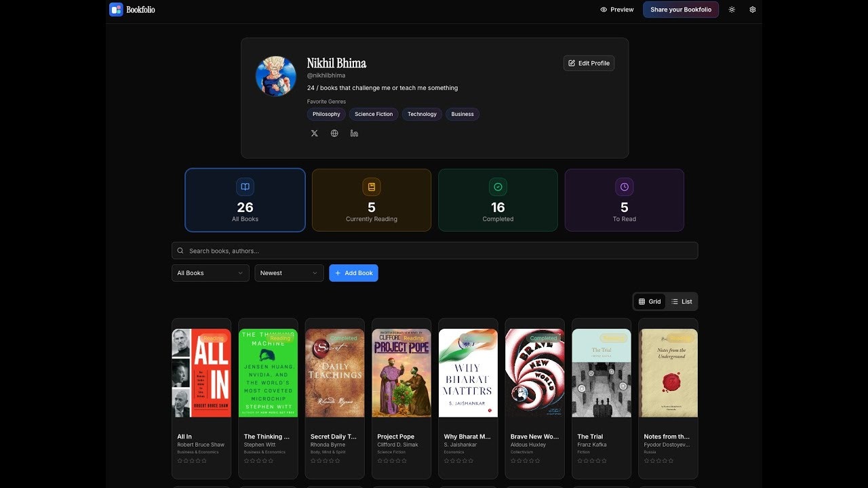Open the LinkedIn profile icon
Image resolution: width=868 pixels, height=488 pixels.
(x=354, y=133)
